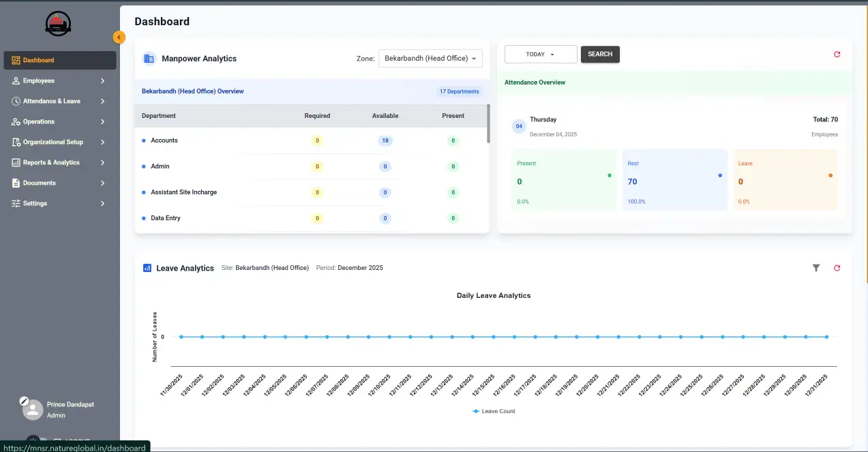Screen dimensions: 868x452
Task: Select the Reports & Analytics icon
Action: pyautogui.click(x=15, y=162)
